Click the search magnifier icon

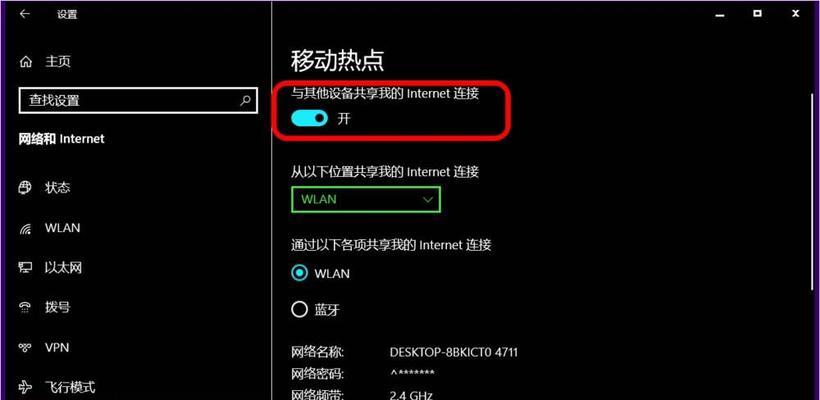coord(245,100)
